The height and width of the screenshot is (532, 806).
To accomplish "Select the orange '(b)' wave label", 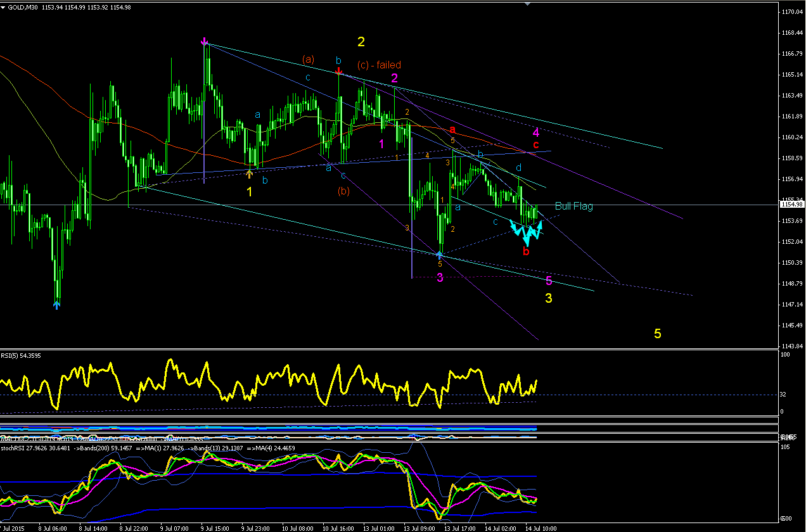I will [343, 191].
